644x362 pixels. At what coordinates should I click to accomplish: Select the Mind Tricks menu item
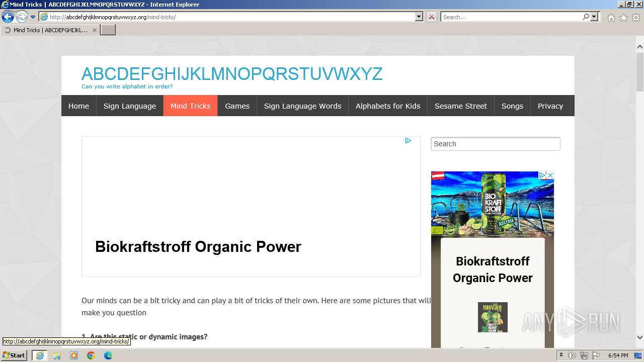[x=190, y=106]
